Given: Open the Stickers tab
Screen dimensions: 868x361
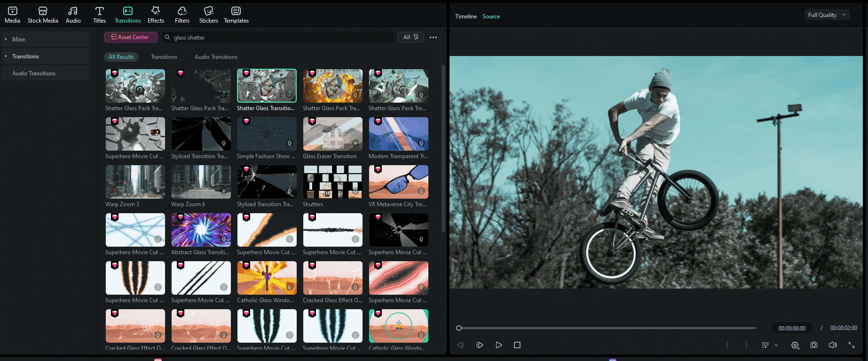Looking at the screenshot, I should coord(208,15).
